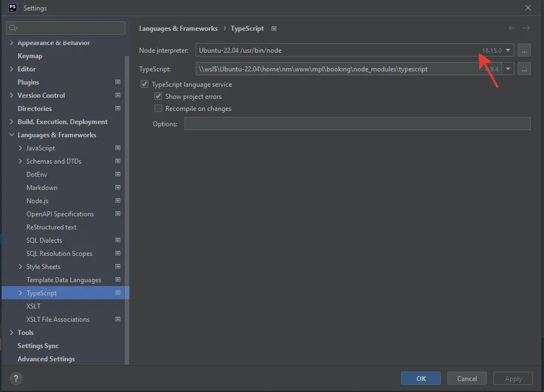Click the project-level icon beside XSLT File Associations
Image resolution: width=544 pixels, height=392 pixels.
[118, 319]
